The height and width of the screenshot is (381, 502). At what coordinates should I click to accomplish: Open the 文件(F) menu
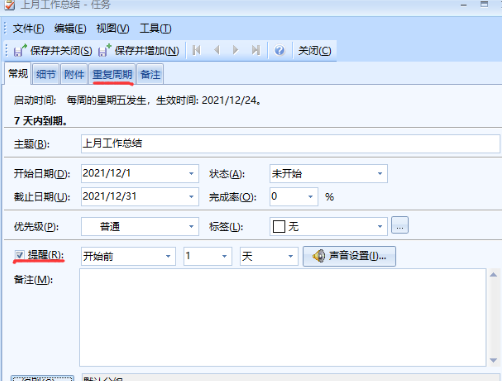(28, 29)
